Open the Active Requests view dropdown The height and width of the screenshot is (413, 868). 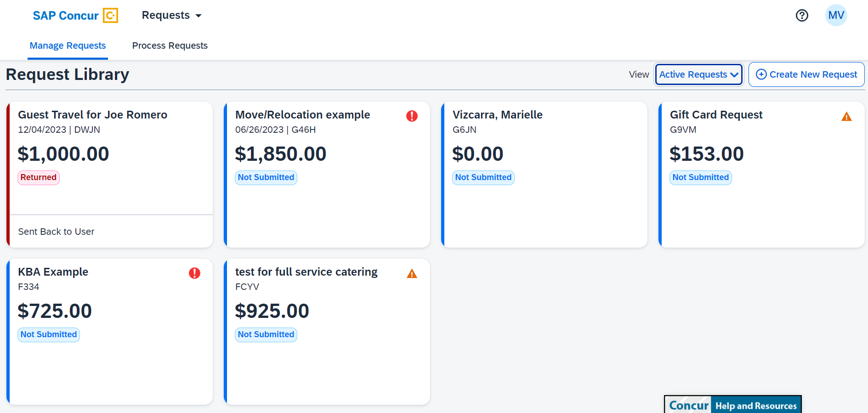[x=698, y=74]
